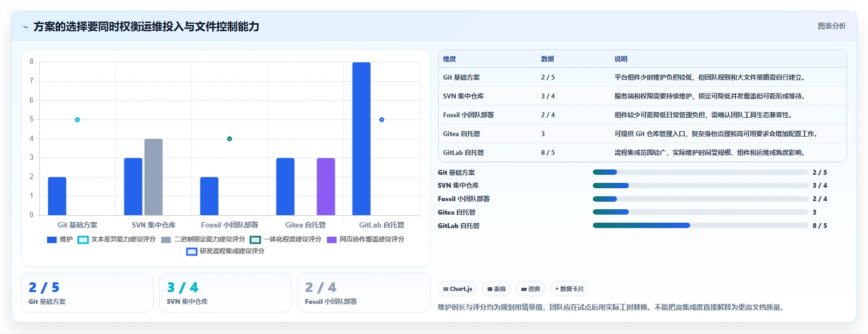Click the description starting 流程集成范围较广

coord(710,153)
